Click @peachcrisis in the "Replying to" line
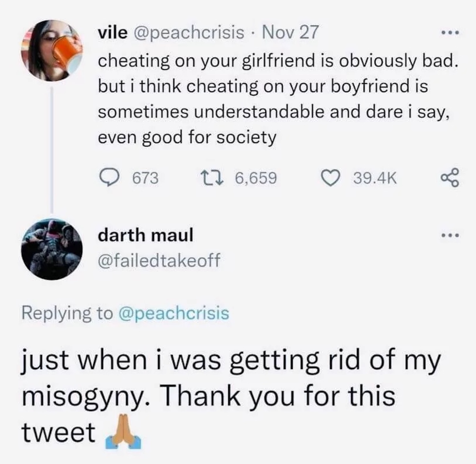The height and width of the screenshot is (464, 476). click(x=174, y=313)
